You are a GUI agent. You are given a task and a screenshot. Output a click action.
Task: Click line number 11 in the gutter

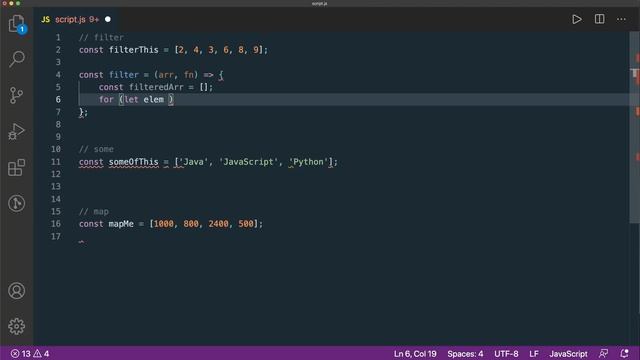click(56, 162)
